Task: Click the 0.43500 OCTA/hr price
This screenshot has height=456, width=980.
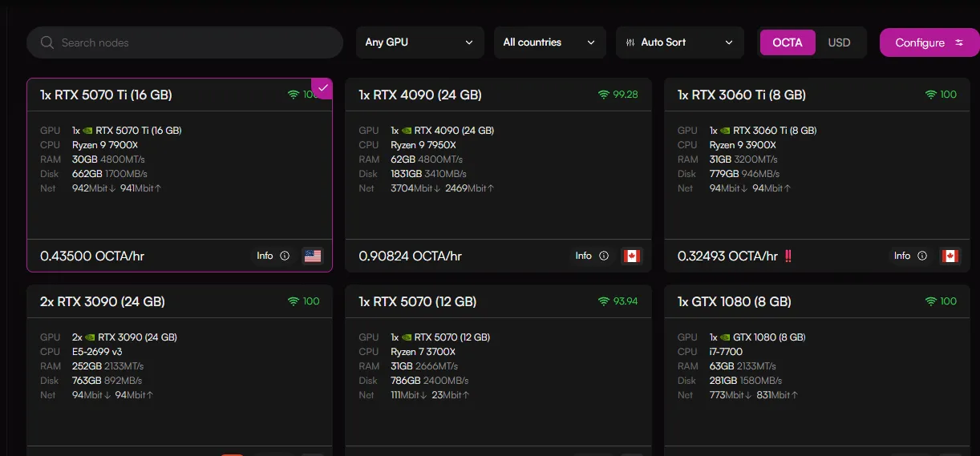Action: click(x=92, y=256)
